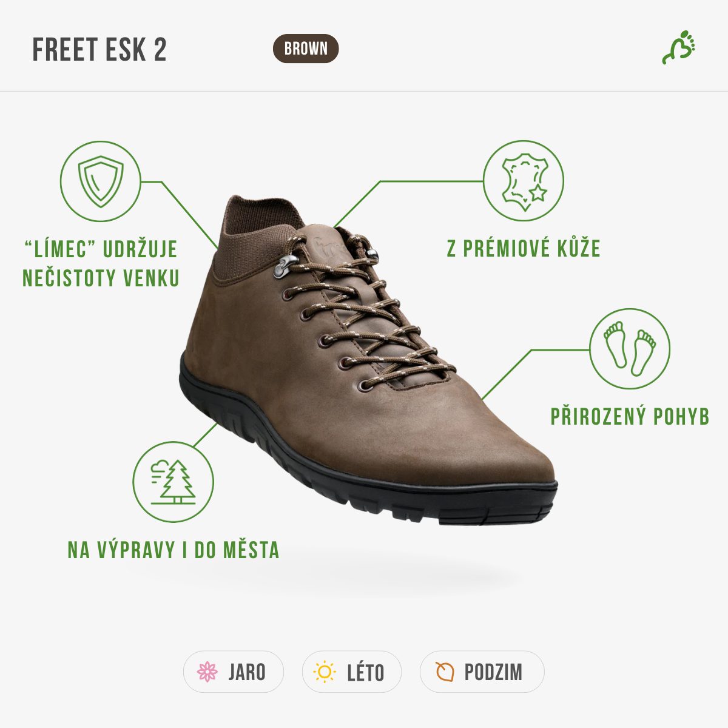
Task: Click the "PŘIROZENÝ POHYB" label
Action: pos(630,417)
